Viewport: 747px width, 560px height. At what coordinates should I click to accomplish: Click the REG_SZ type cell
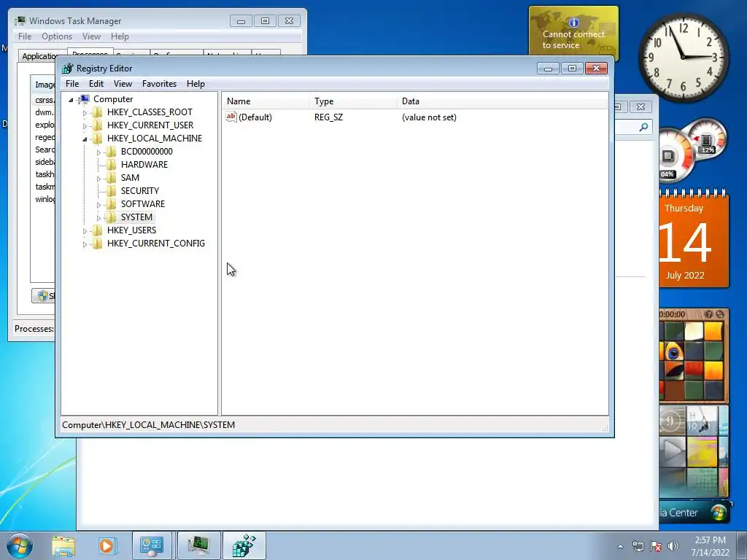329,117
